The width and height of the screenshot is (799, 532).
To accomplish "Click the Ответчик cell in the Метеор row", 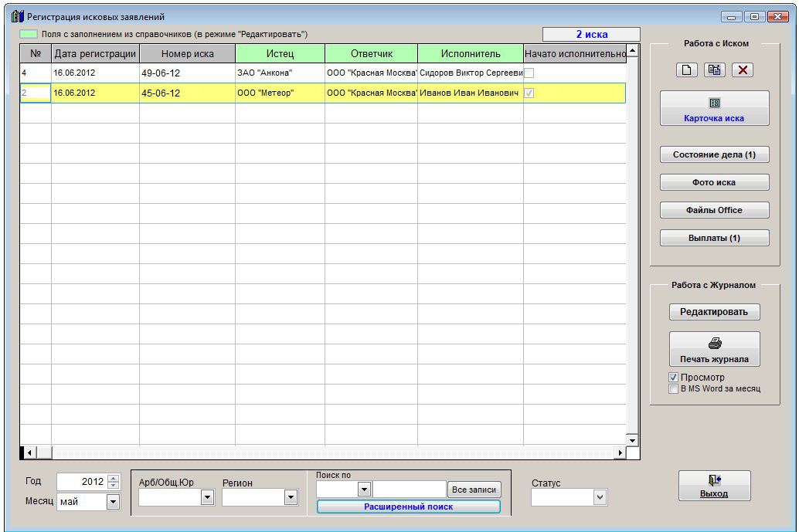I will click(372, 93).
